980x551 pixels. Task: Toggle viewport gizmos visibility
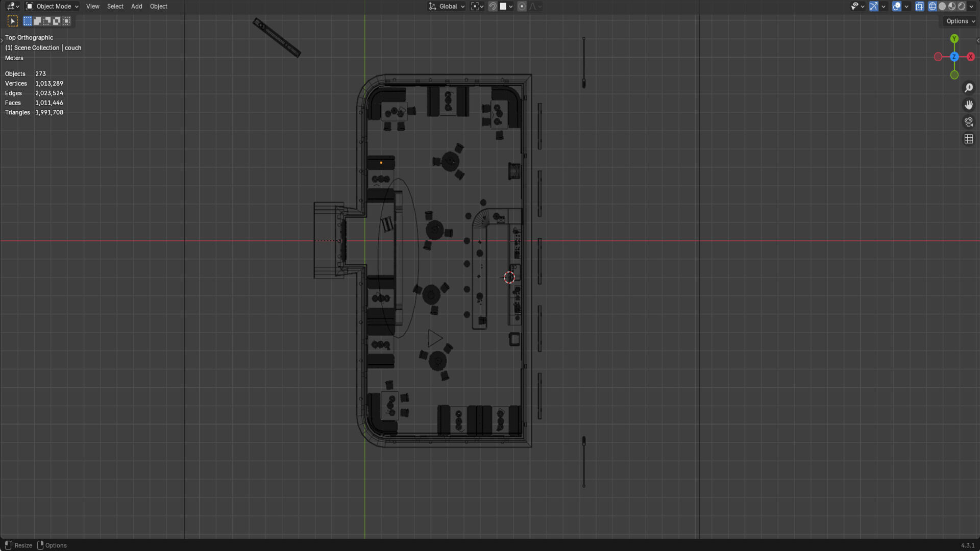tap(874, 7)
